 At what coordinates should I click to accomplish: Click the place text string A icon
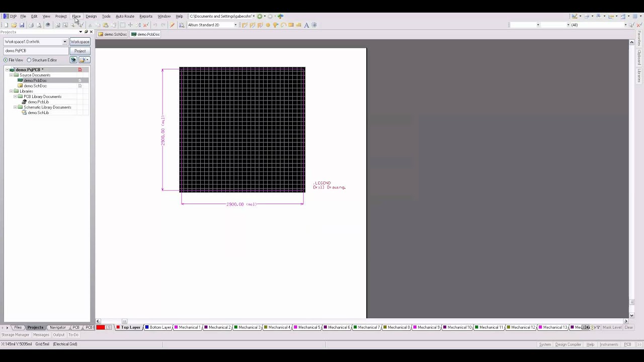point(306,25)
